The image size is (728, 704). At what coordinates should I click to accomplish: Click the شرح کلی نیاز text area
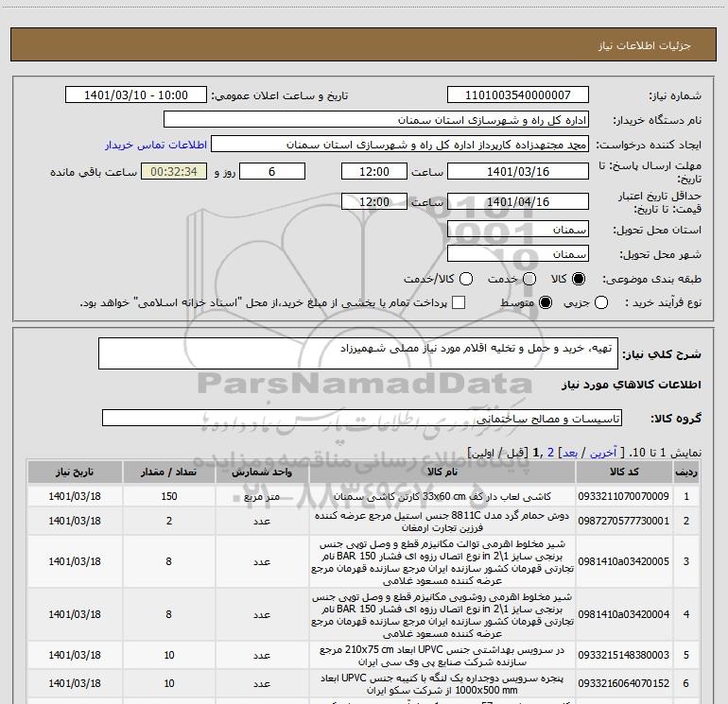tap(358, 353)
